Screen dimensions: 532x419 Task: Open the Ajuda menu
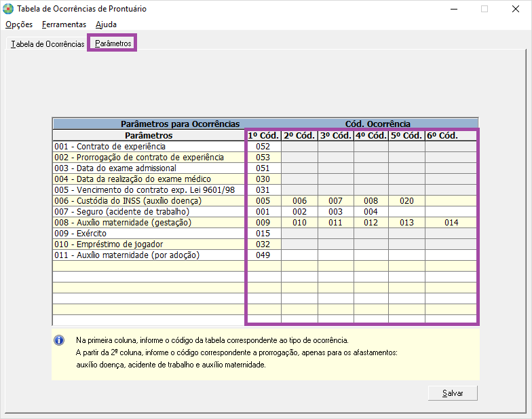(106, 24)
